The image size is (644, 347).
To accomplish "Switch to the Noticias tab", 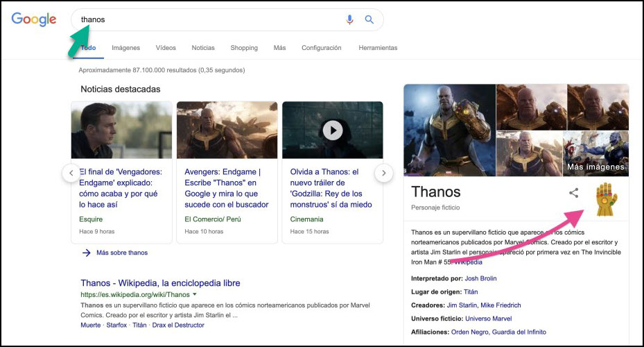I will (x=203, y=48).
